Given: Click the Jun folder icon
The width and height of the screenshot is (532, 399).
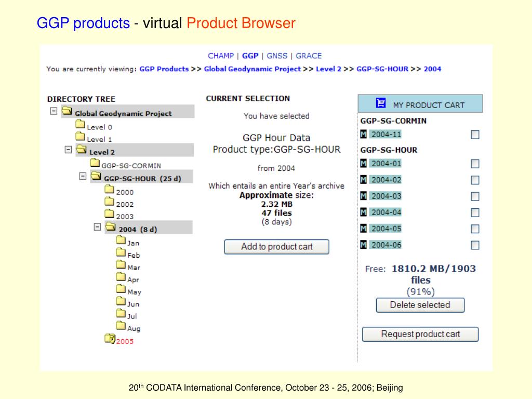Looking at the screenshot, I should tap(121, 301).
